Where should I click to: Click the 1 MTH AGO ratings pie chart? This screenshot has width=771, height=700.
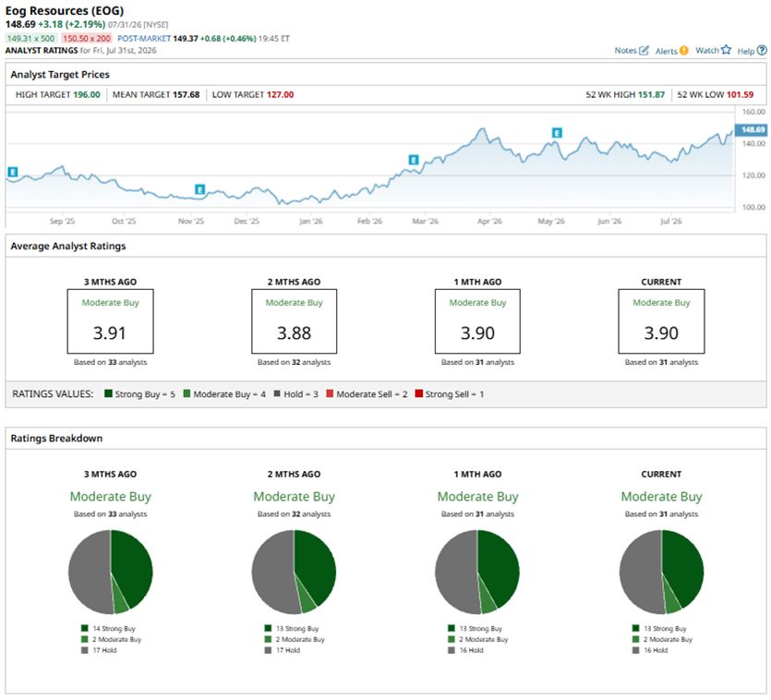tap(477, 572)
